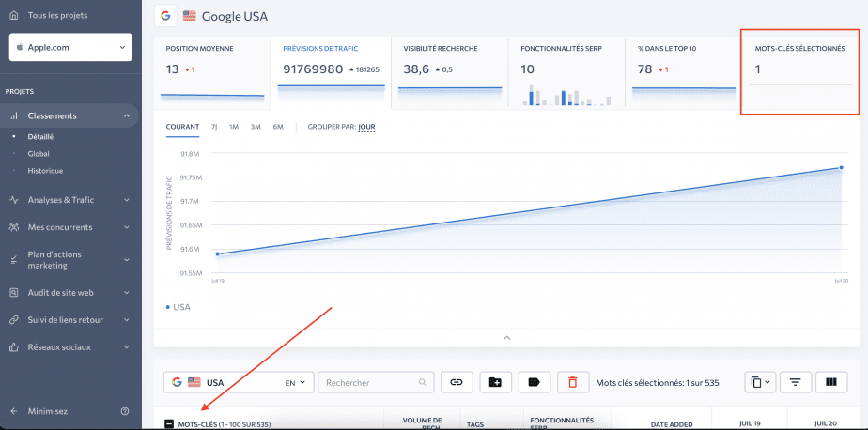Collapse the Classements section chevron
The image size is (868, 430).
(x=127, y=115)
